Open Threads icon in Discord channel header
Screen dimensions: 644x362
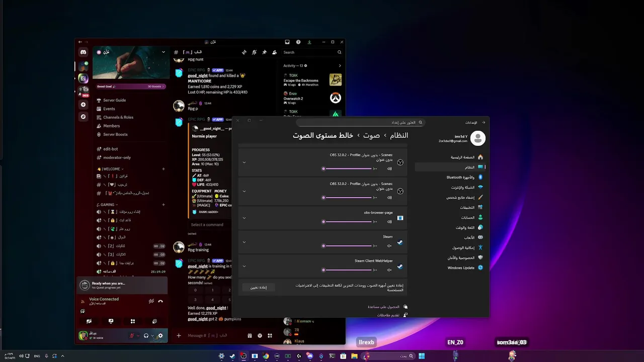(x=244, y=52)
